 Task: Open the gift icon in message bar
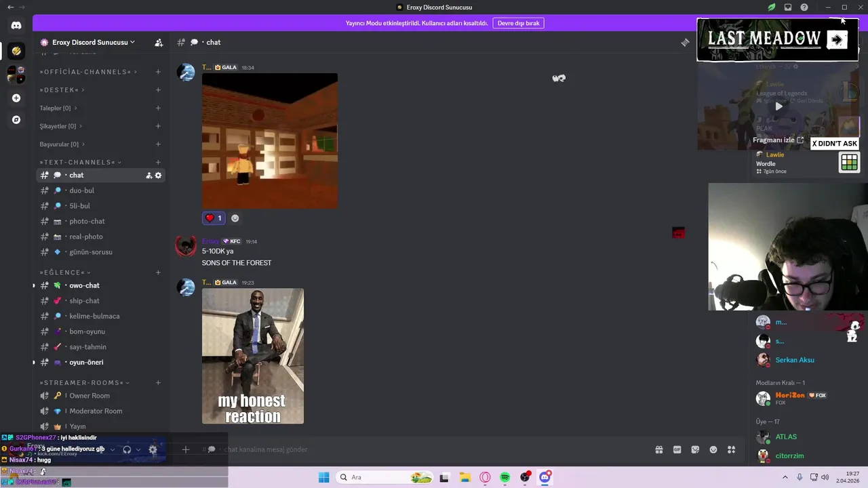click(x=659, y=449)
